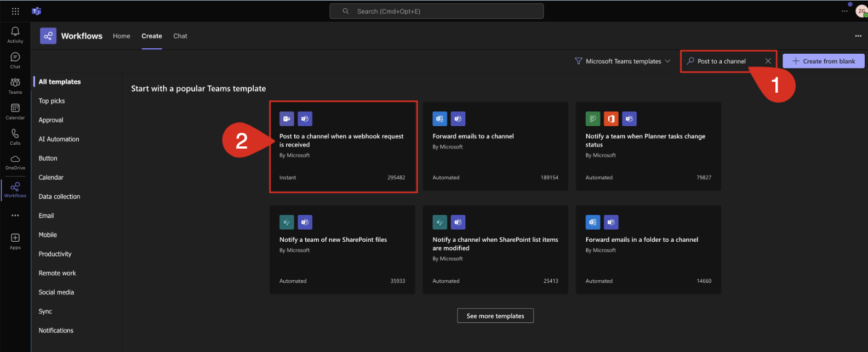Open the Calls phone icon
Viewport: 868px width, 352px height.
pyautogui.click(x=15, y=136)
